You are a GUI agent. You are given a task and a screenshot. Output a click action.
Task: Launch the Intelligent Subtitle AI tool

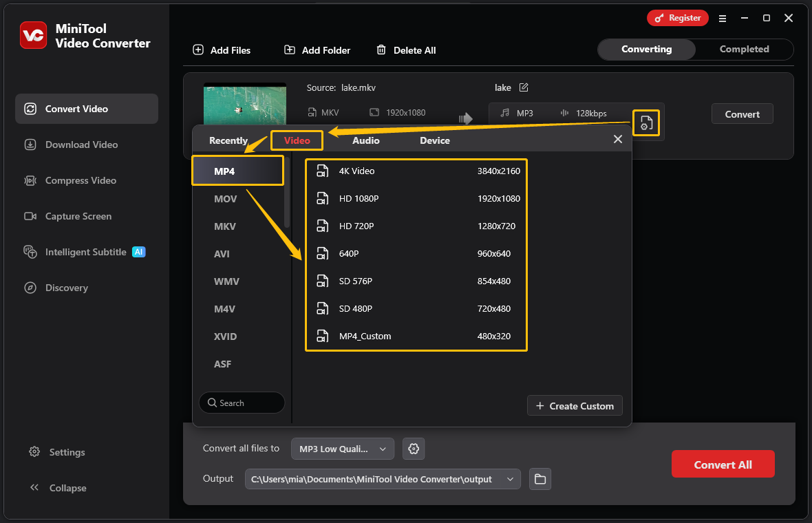click(86, 252)
